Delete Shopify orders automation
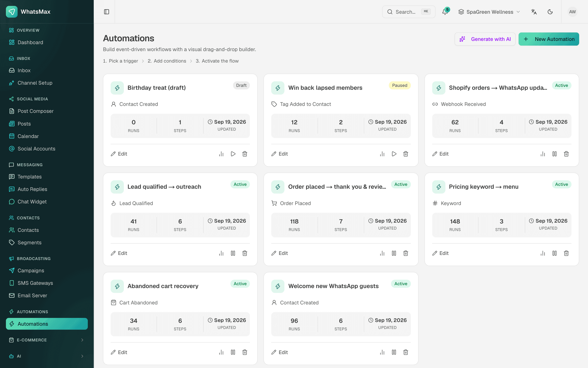 [566, 154]
